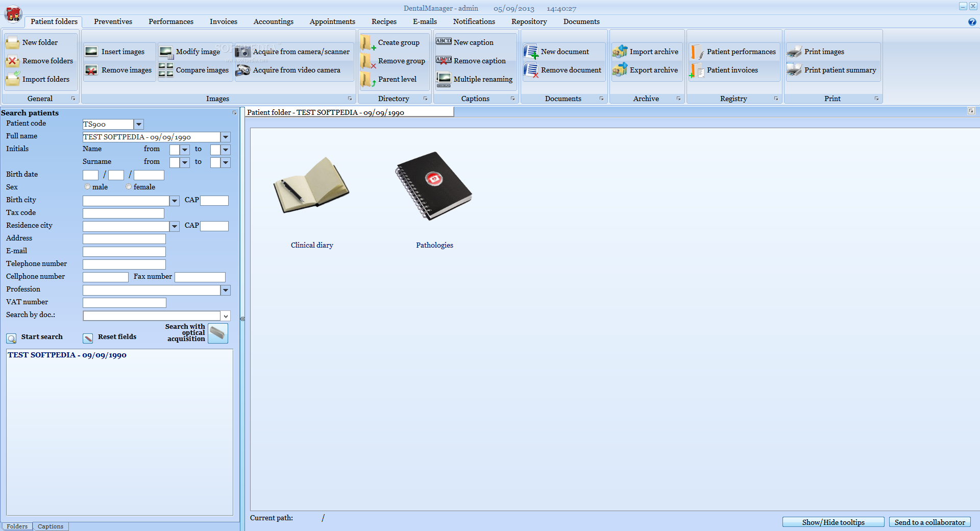
Task: Click Remove images icon
Action: [x=91, y=70]
